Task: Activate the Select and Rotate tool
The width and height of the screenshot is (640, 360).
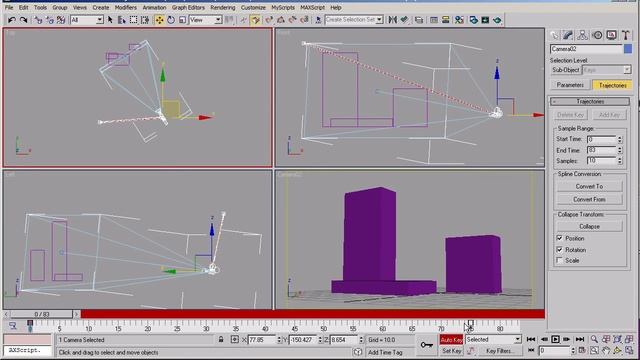Action: [x=171, y=20]
